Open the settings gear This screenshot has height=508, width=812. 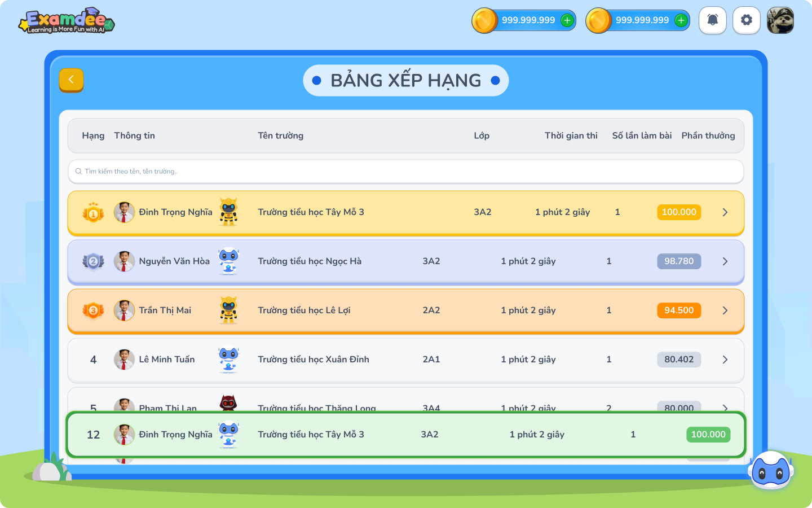[747, 20]
